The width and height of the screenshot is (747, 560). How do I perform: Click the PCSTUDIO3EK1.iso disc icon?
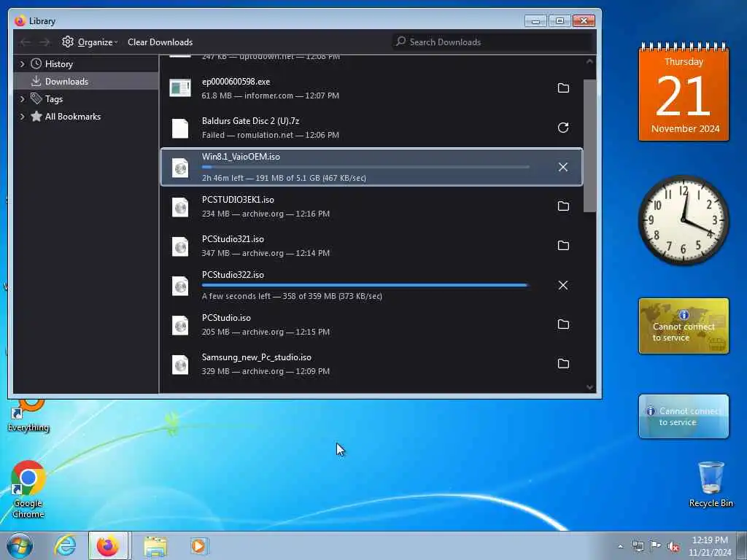pos(180,207)
